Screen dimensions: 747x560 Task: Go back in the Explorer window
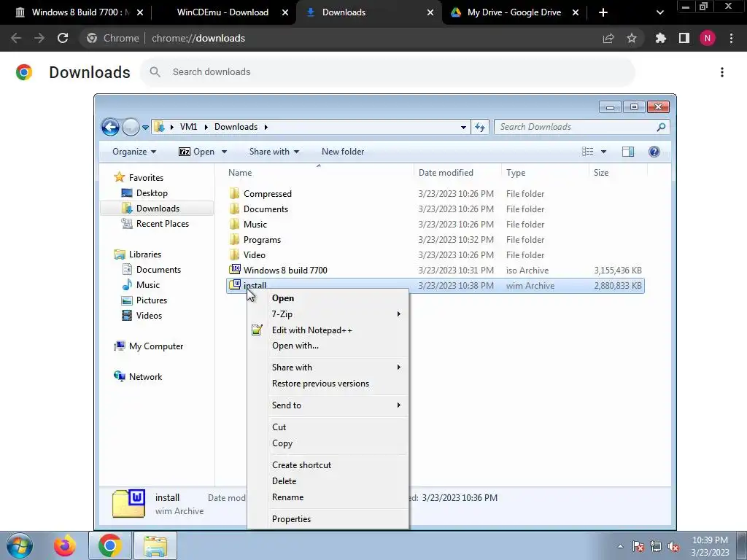(x=110, y=127)
